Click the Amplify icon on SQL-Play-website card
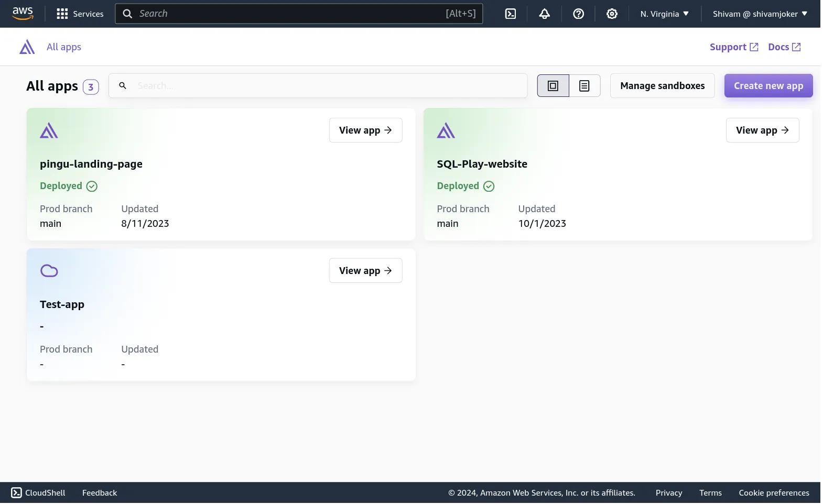The image size is (823, 504). 446,130
